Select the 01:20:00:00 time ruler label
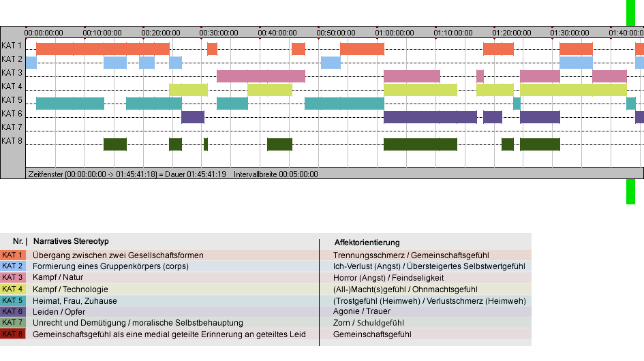 pos(512,33)
